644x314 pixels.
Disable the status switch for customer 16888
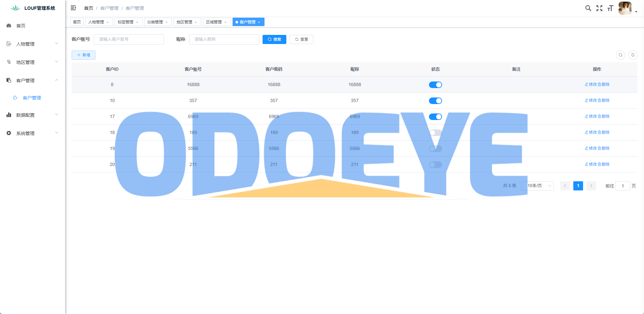point(435,85)
